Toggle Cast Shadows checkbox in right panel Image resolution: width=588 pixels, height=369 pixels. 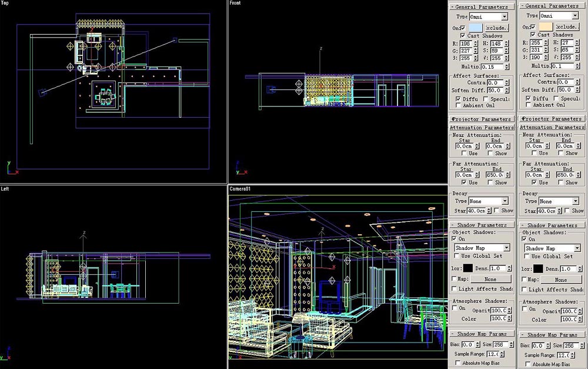(x=533, y=35)
